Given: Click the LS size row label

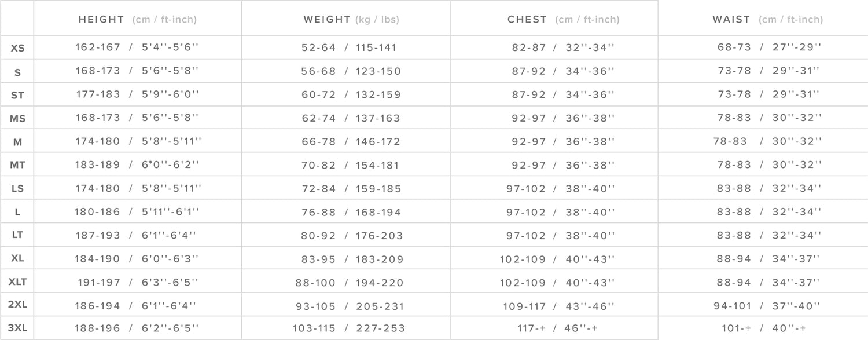Looking at the screenshot, I should tap(17, 188).
